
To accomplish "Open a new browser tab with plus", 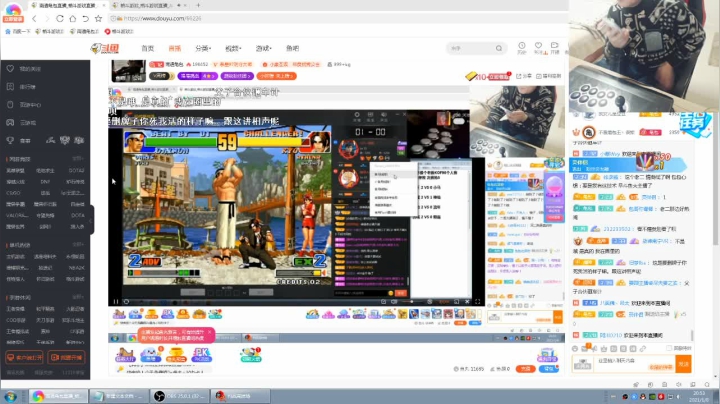I will (198, 6).
